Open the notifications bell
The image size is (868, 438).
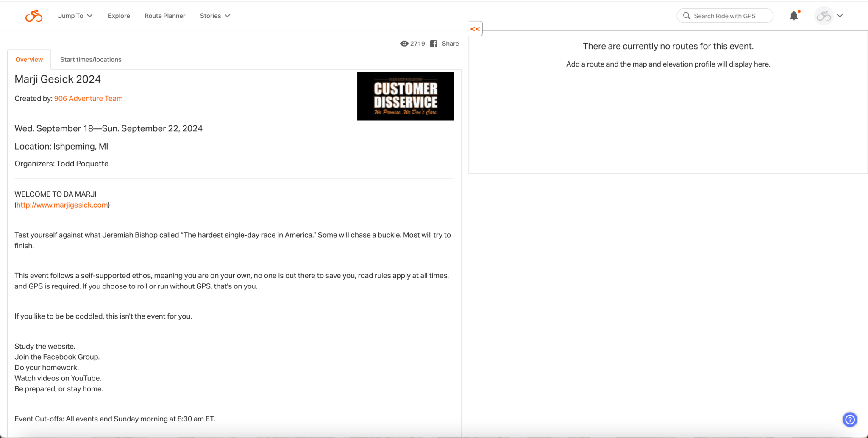794,16
